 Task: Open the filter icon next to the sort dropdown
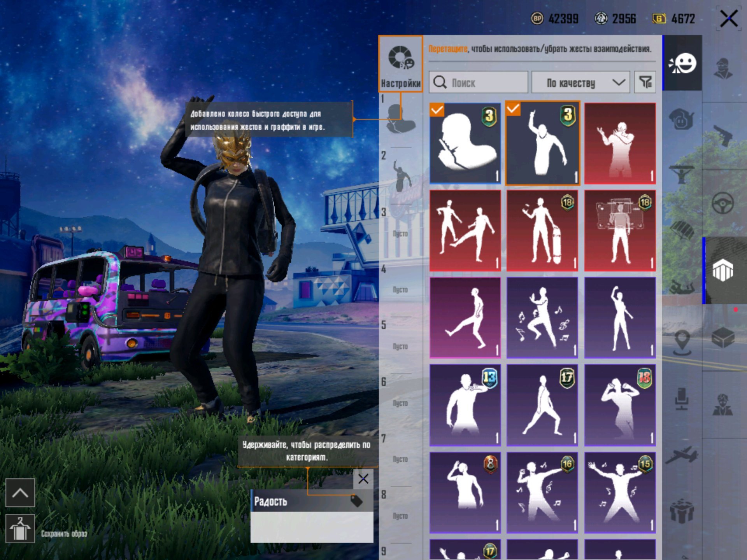coord(645,82)
